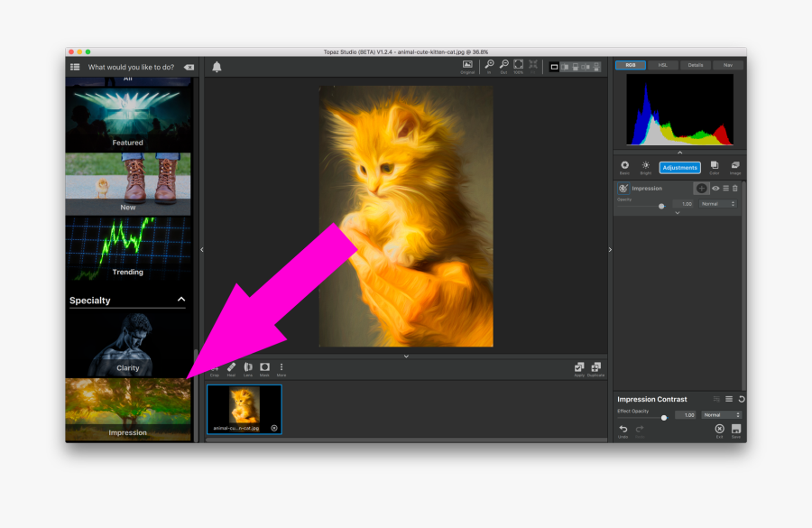This screenshot has width=812, height=528.
Task: Open the New effects category
Action: tap(128, 184)
